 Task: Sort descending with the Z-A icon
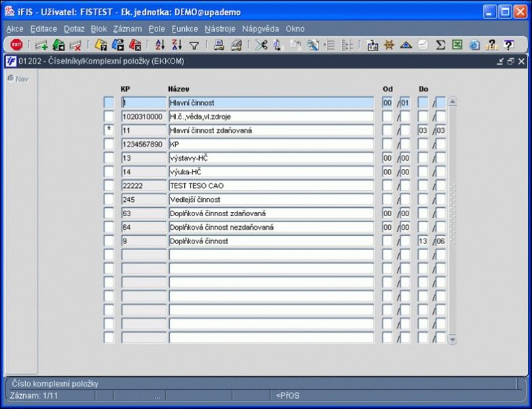[177, 45]
